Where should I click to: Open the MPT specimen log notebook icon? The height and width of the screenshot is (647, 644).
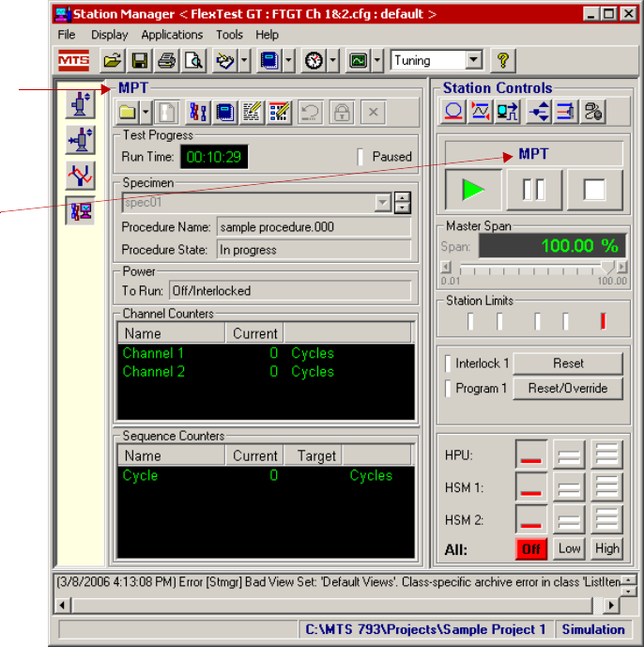pyautogui.click(x=225, y=113)
